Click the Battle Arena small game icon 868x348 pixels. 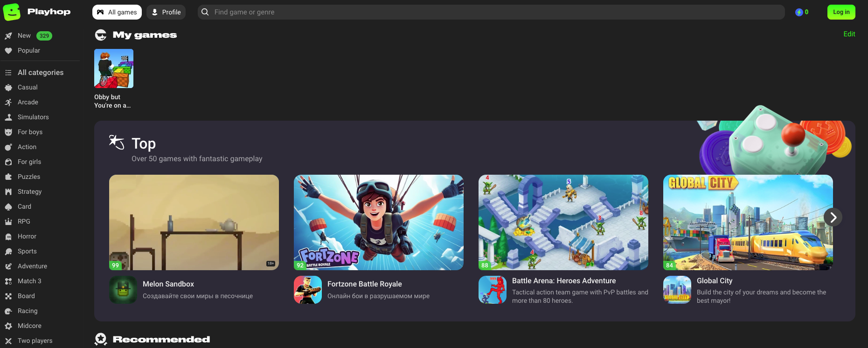point(493,290)
